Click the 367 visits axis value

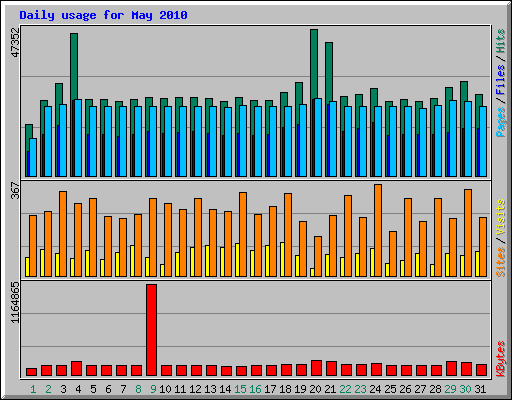pyautogui.click(x=16, y=191)
